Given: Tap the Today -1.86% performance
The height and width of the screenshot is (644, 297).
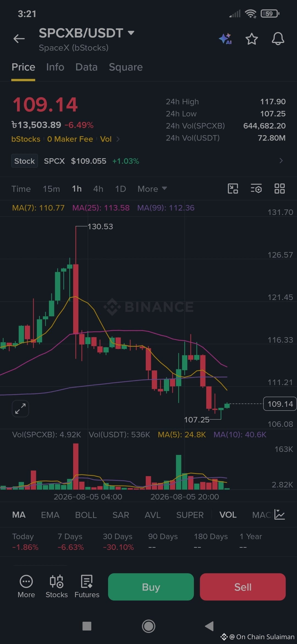Looking at the screenshot, I should [x=25, y=542].
